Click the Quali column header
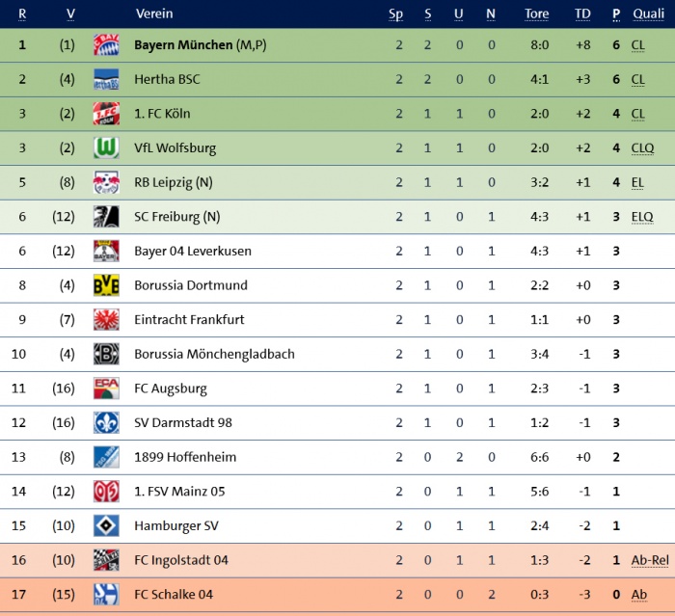This screenshot has width=675, height=616. pyautogui.click(x=648, y=14)
